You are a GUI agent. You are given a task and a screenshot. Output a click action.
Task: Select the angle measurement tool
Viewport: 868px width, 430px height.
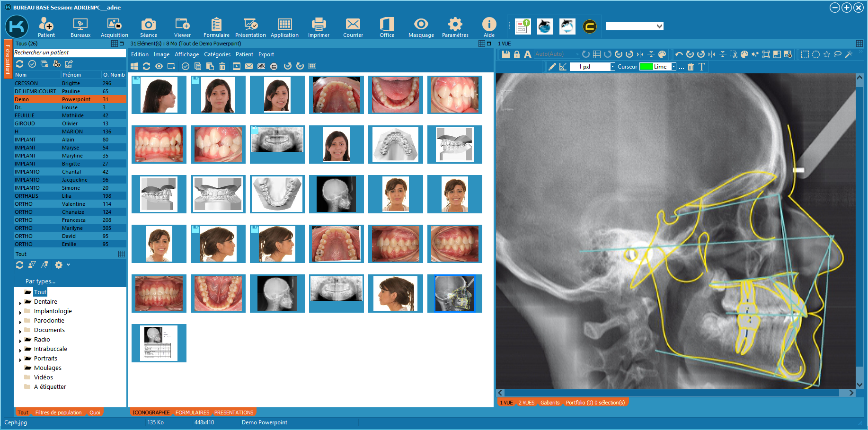pos(563,67)
